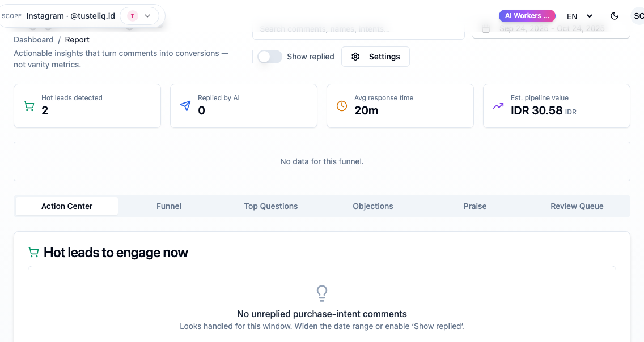Click the lightbulb icon in the empty state
Viewport: 644px width, 342px height.
tap(321, 293)
